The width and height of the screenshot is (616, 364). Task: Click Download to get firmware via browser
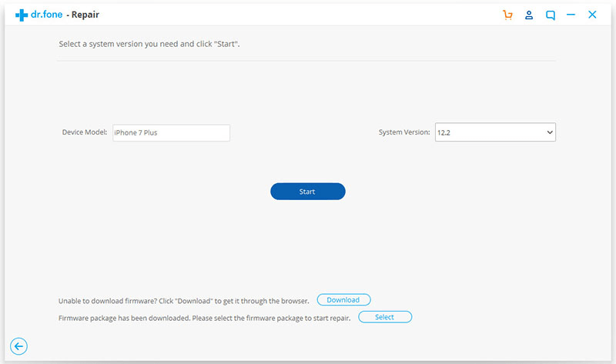[x=343, y=299]
